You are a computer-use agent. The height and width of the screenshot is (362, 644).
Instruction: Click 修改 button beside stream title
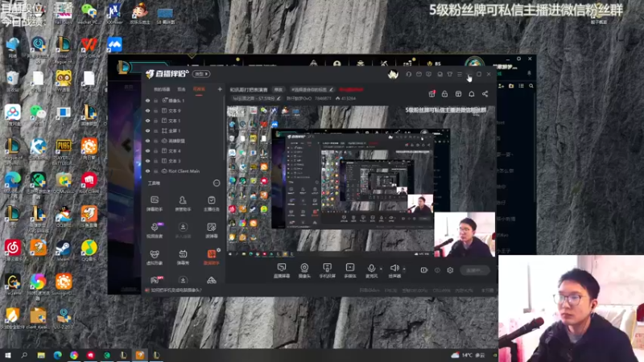point(279,89)
